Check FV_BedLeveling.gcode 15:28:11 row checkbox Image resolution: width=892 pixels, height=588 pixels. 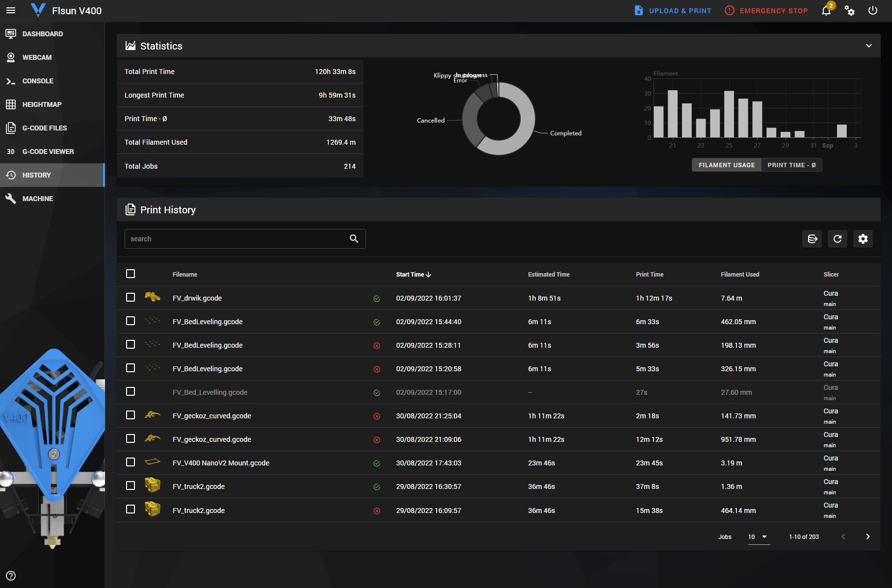131,344
